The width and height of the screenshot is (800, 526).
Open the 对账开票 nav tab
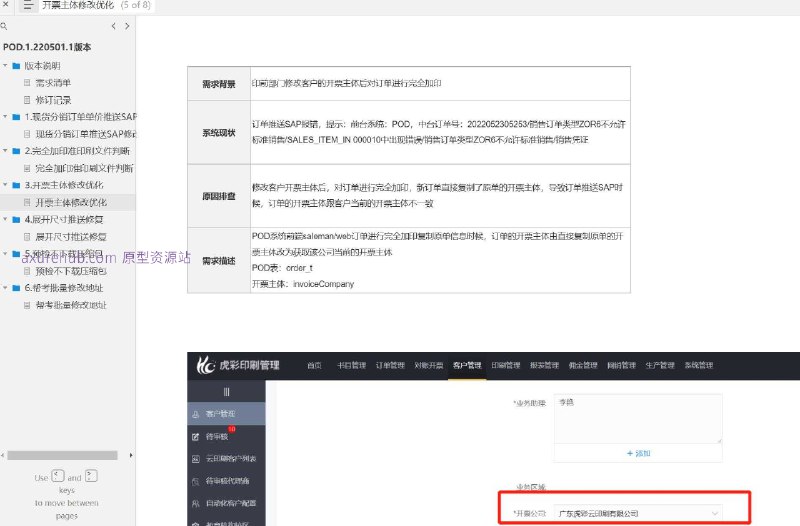tap(429, 365)
